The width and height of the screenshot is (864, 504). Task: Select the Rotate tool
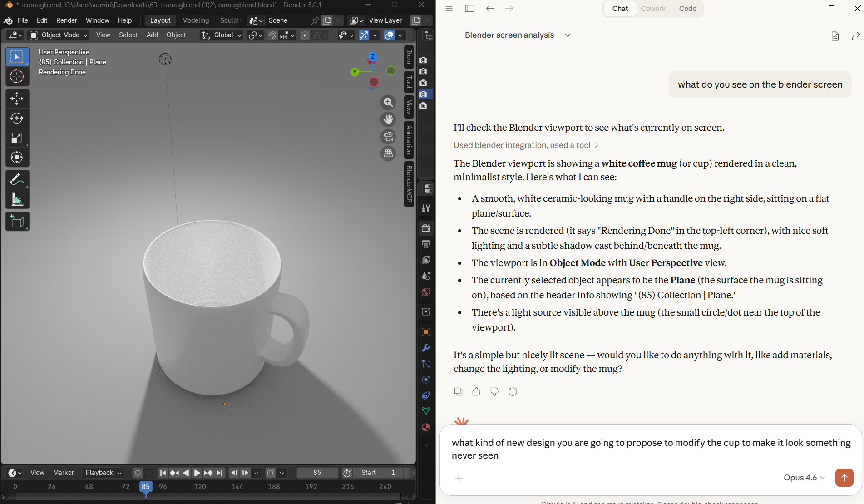pyautogui.click(x=17, y=118)
